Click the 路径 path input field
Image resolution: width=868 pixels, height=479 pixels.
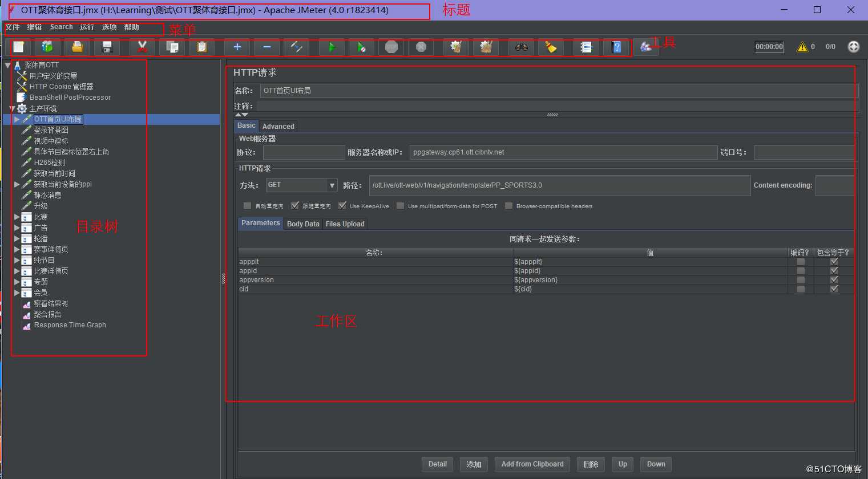(x=560, y=185)
